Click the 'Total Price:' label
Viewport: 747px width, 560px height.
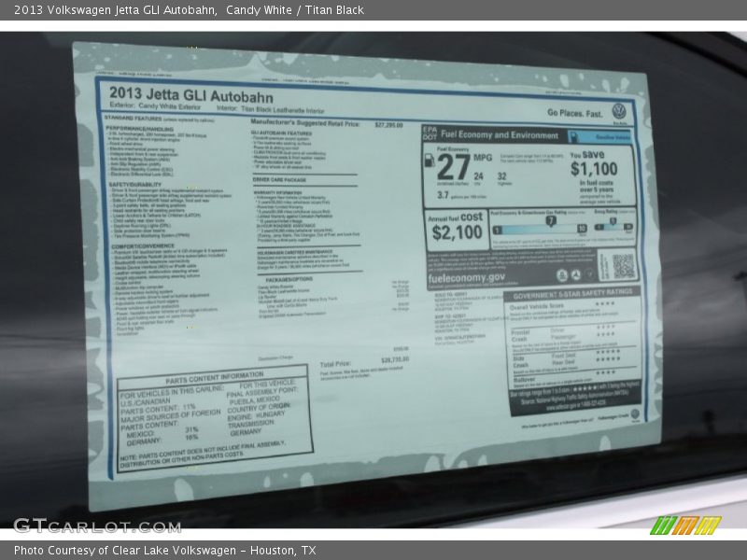[x=335, y=364]
